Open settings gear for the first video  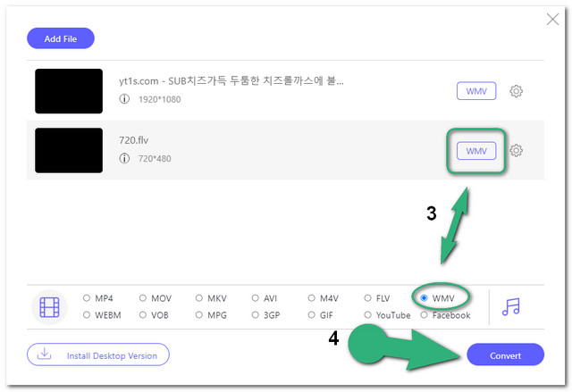coord(516,91)
